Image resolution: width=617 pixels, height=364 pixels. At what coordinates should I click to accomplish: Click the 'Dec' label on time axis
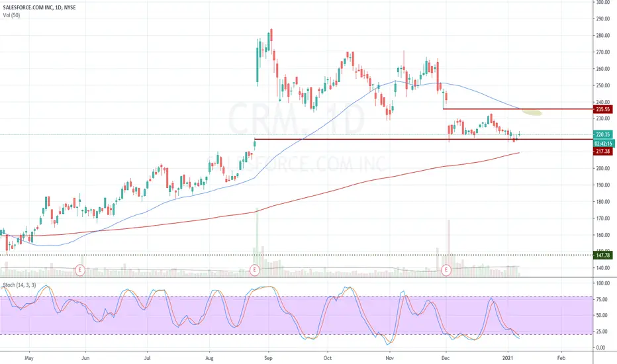[x=446, y=358]
